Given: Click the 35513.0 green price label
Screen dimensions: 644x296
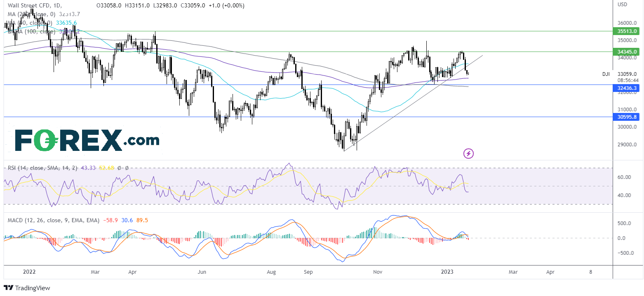Looking at the screenshot, I should click(x=627, y=31).
